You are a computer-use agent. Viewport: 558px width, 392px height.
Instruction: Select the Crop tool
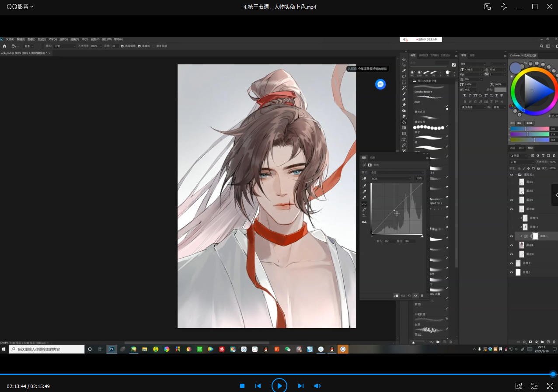(404, 65)
